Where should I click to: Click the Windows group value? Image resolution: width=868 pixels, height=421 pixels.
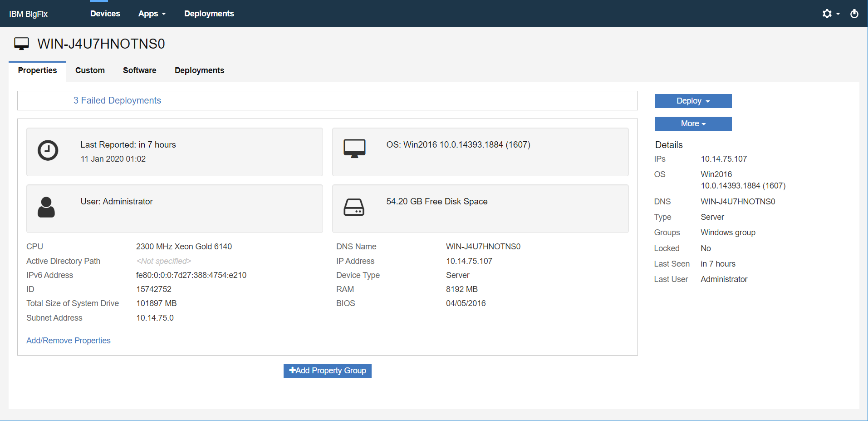(x=728, y=233)
